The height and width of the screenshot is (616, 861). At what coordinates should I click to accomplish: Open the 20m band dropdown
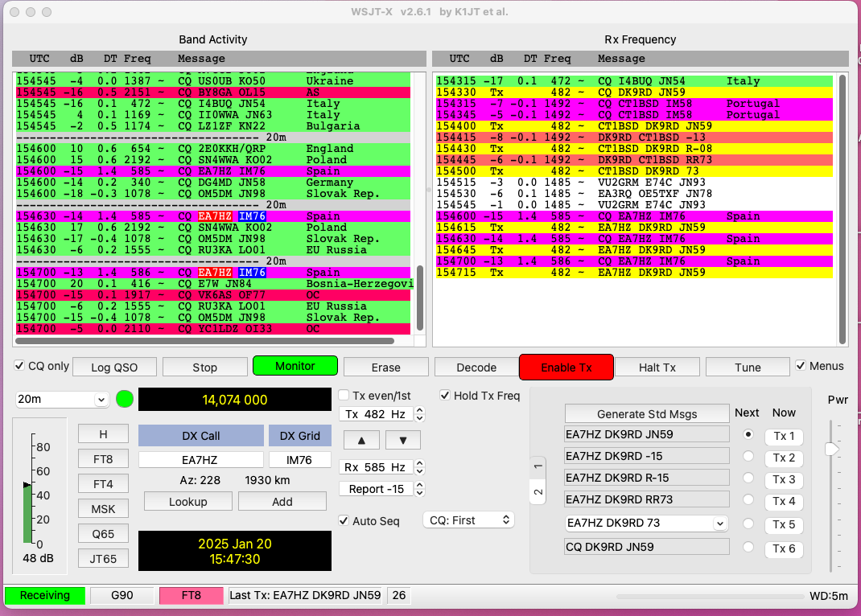[x=63, y=400]
